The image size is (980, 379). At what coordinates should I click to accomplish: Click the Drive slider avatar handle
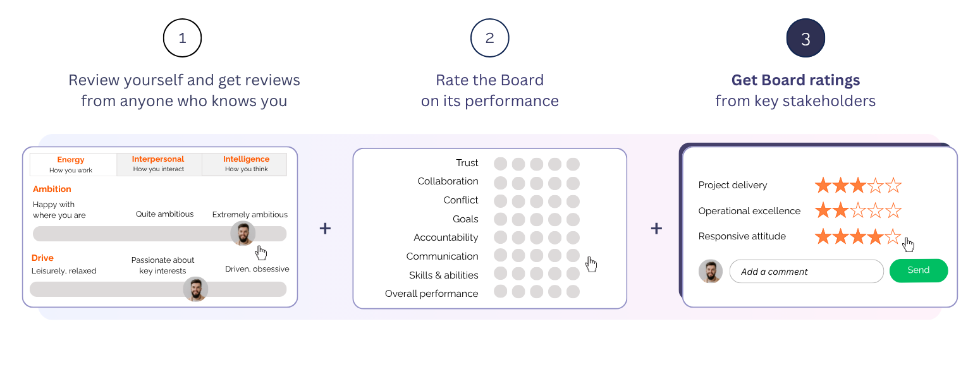pos(195,289)
